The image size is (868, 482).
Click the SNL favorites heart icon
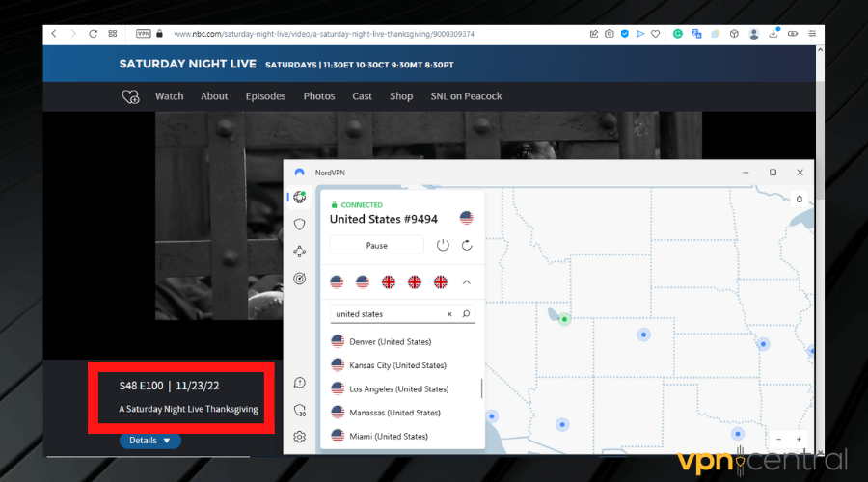[130, 96]
